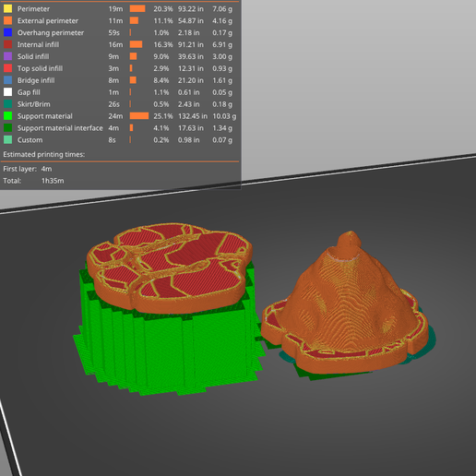The image size is (476, 476).
Task: Toggle visibility of External perimeter label
Action: pos(48,20)
